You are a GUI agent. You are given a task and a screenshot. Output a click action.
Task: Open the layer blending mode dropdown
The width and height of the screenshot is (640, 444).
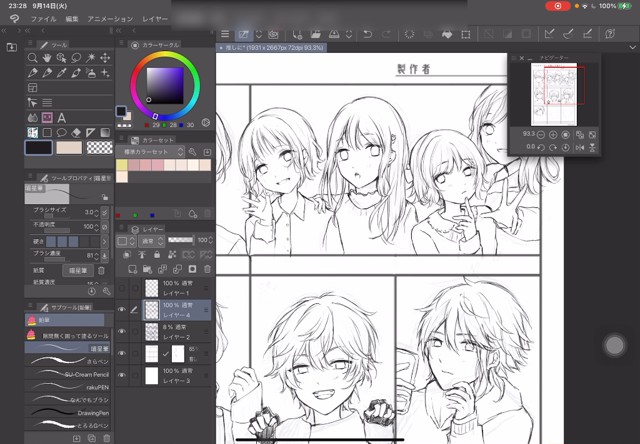(x=151, y=241)
